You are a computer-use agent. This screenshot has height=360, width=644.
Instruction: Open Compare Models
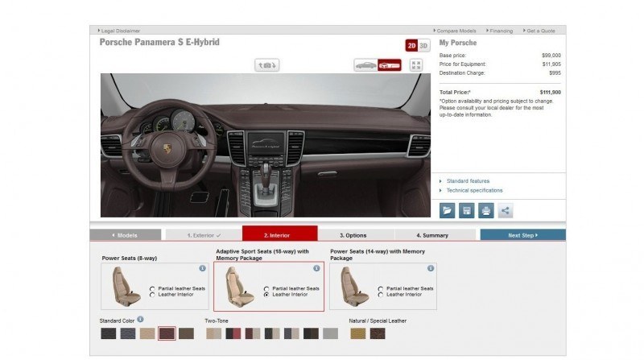(x=456, y=31)
